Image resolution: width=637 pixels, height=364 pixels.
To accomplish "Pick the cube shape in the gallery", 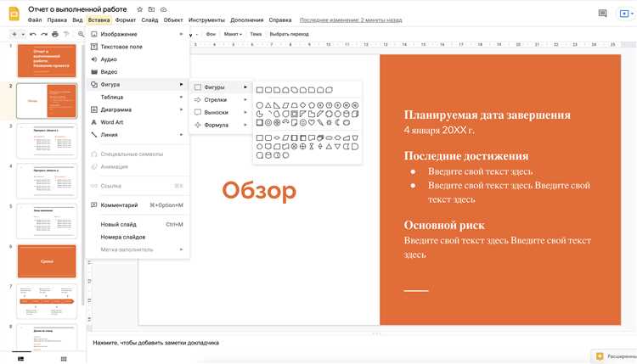I will tap(355, 114).
